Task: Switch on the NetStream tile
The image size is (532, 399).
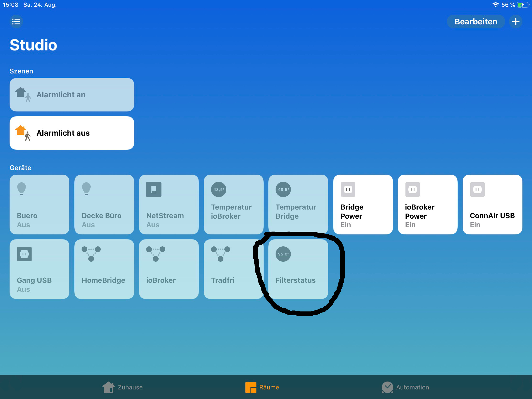Action: 169,205
